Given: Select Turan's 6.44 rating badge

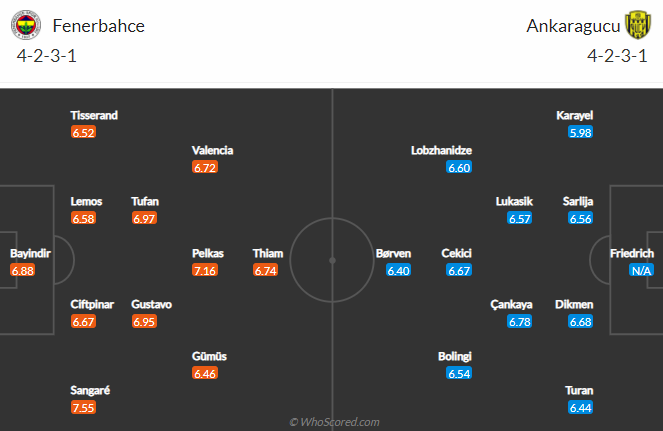Looking at the screenshot, I should (581, 408).
